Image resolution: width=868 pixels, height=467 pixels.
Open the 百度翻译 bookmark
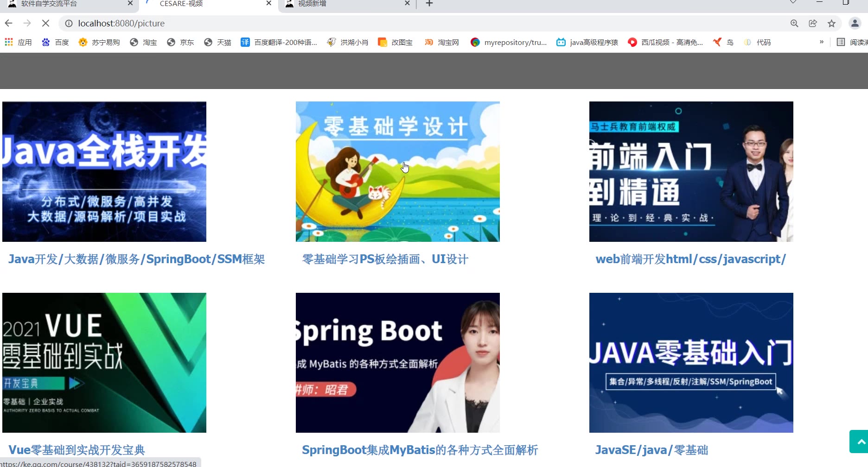pos(279,42)
